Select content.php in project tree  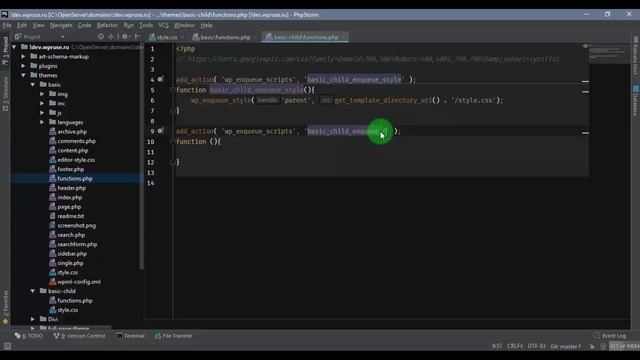point(73,151)
